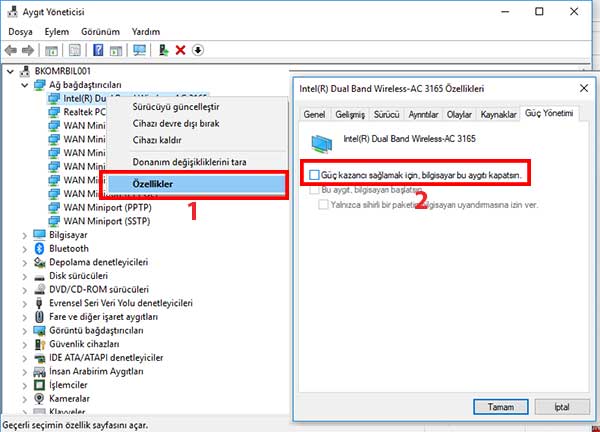
Task: Expand the Depolama denetleyicileri node
Action: tap(25, 263)
